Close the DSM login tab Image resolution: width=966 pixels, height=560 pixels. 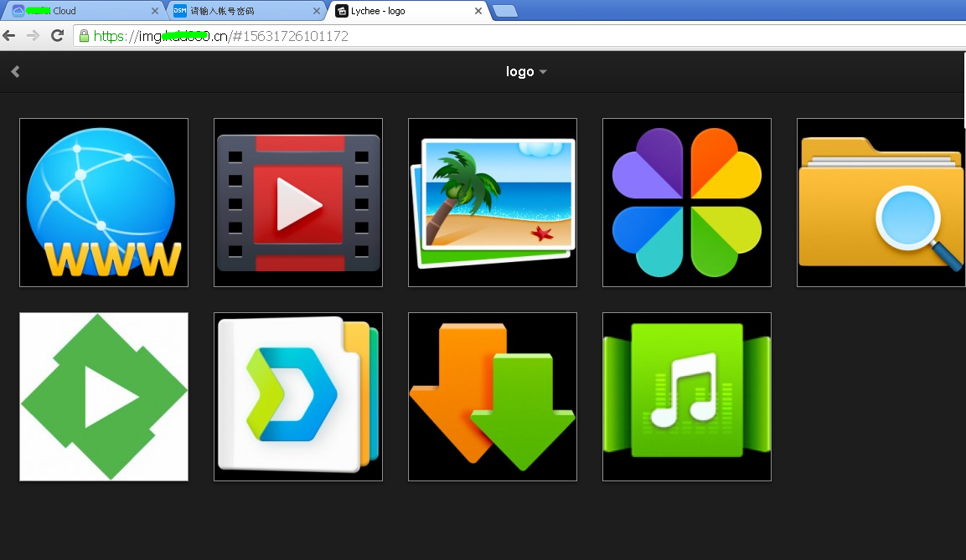click(316, 11)
